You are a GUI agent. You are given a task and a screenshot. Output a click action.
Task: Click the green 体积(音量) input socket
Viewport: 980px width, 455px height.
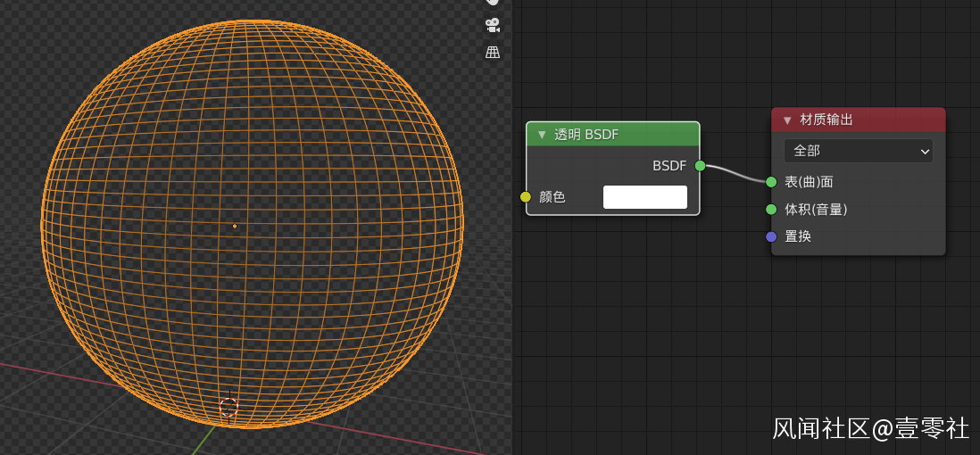[771, 210]
